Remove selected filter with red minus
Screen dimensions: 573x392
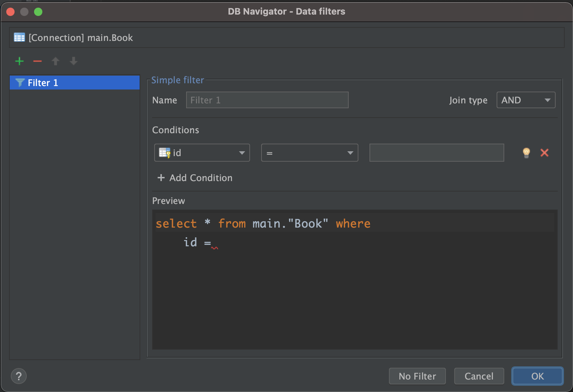38,61
